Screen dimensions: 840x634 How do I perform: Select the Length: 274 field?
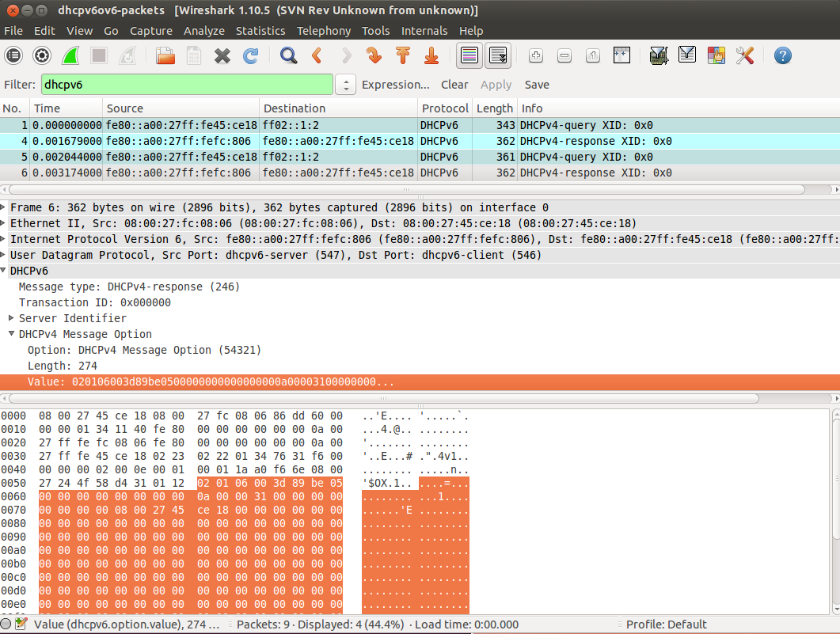pos(62,366)
